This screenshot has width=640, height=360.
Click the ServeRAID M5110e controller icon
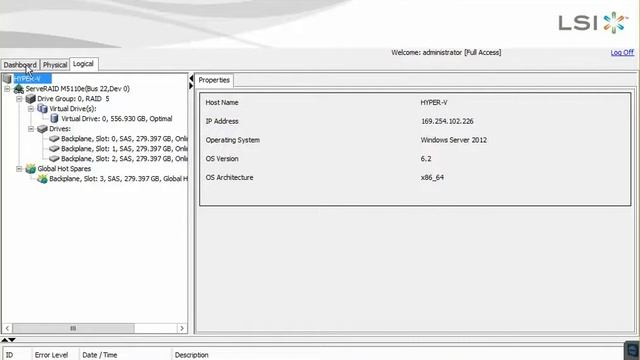tap(19, 89)
